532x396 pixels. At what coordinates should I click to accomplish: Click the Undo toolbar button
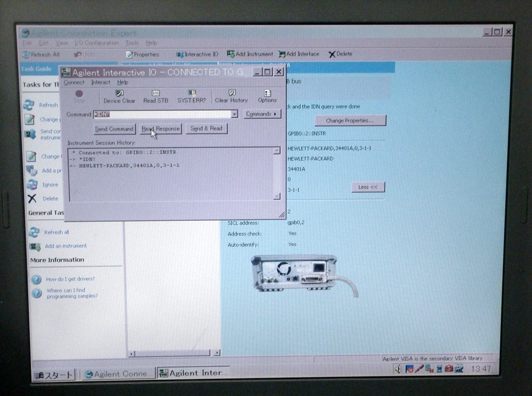(85, 54)
